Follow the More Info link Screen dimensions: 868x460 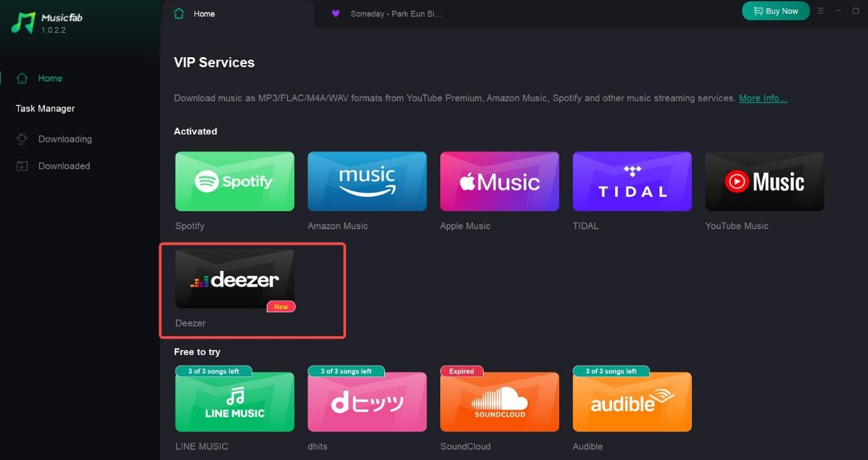click(763, 98)
